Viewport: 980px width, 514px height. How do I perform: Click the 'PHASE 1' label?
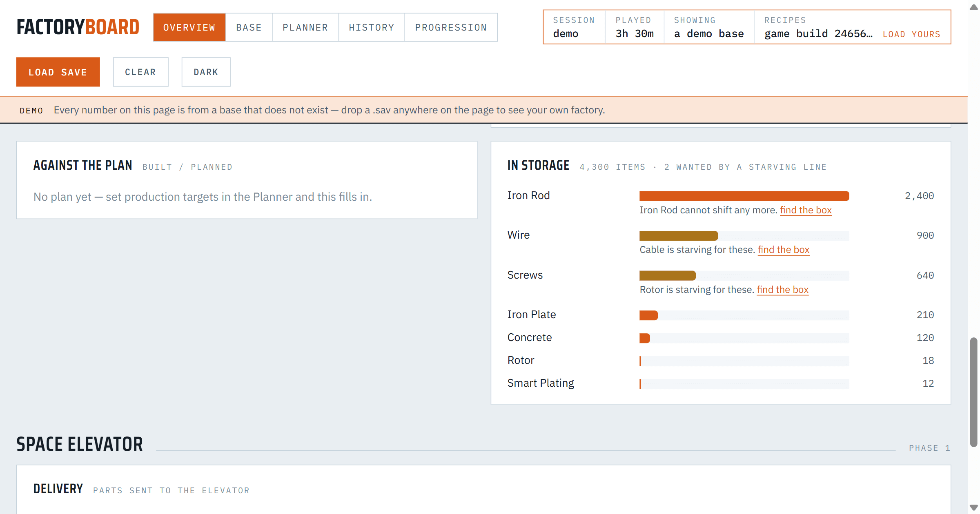[x=930, y=448]
